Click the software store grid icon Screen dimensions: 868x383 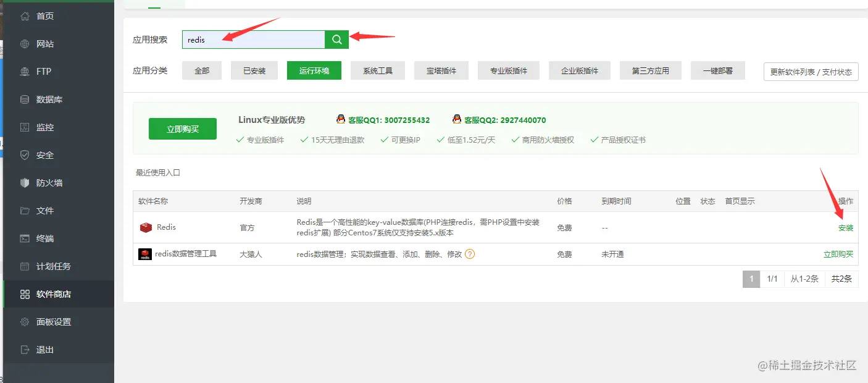point(25,294)
